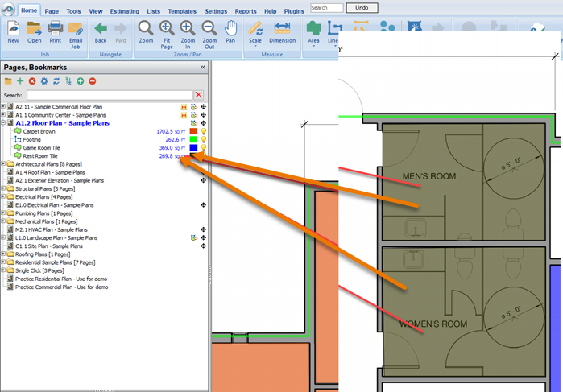Toggle the Footing lightbulb visibility
This screenshot has height=392, width=563.
pyautogui.click(x=204, y=139)
